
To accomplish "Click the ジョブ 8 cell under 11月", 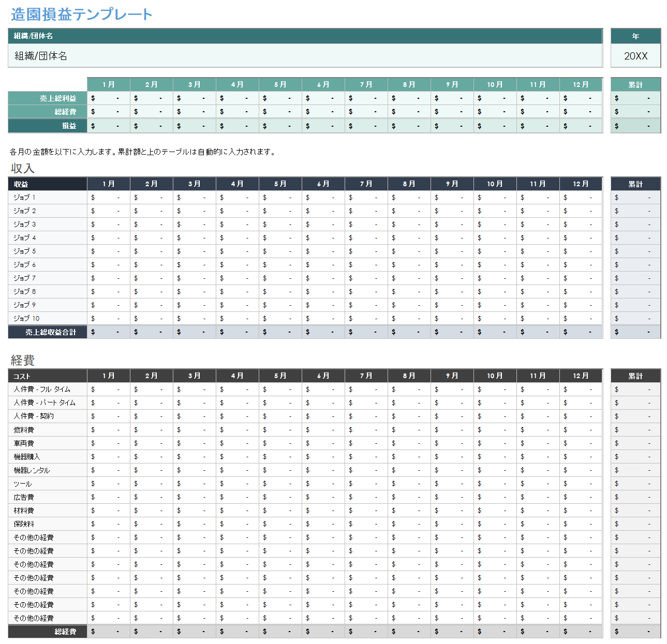I will pos(538,292).
